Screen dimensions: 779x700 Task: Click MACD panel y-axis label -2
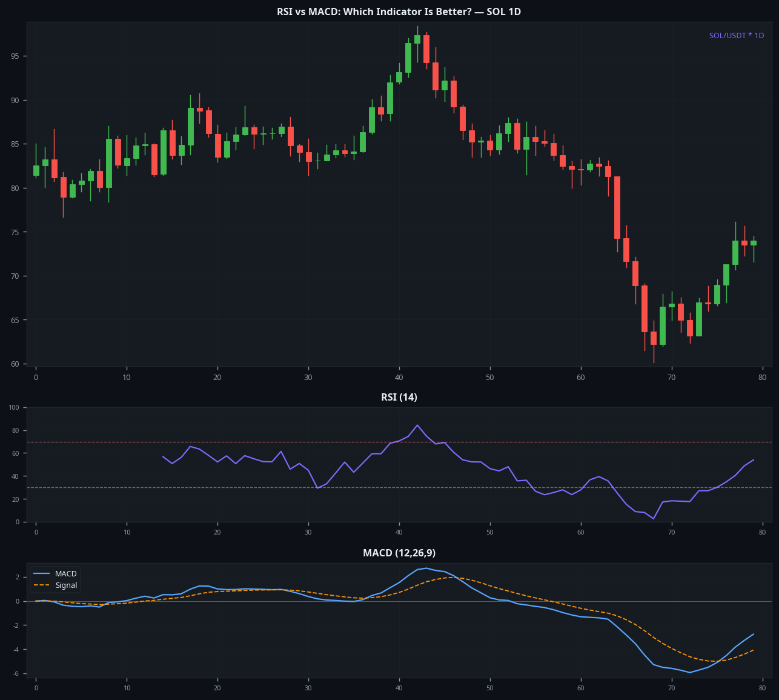(16, 625)
